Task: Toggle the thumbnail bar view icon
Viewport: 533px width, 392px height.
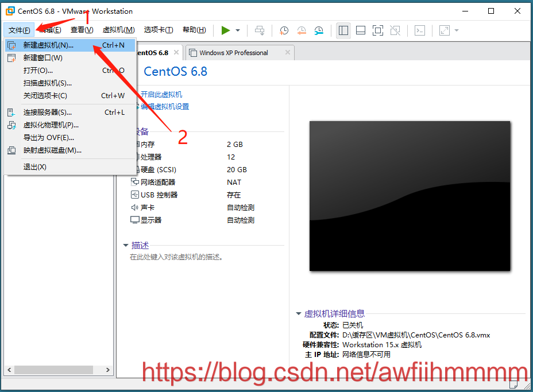Action: [x=361, y=30]
